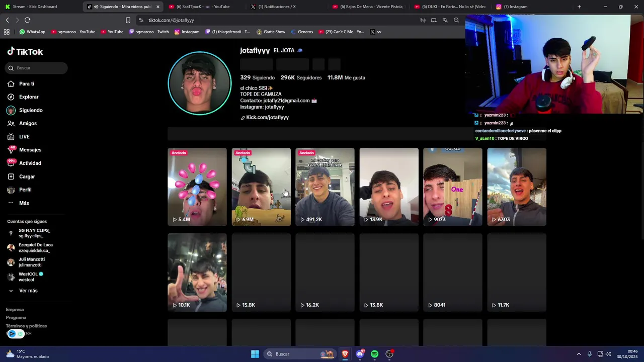Click 329 Siguiendo count
Screen dimensions: 644x362
[257, 77]
